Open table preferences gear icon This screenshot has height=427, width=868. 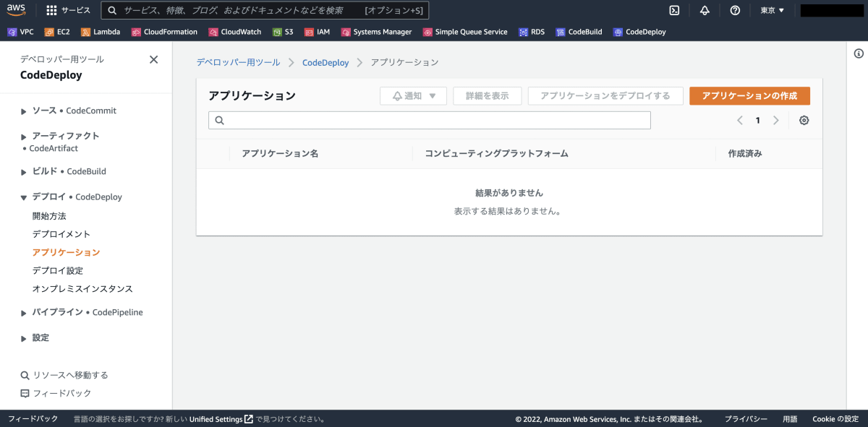click(804, 121)
